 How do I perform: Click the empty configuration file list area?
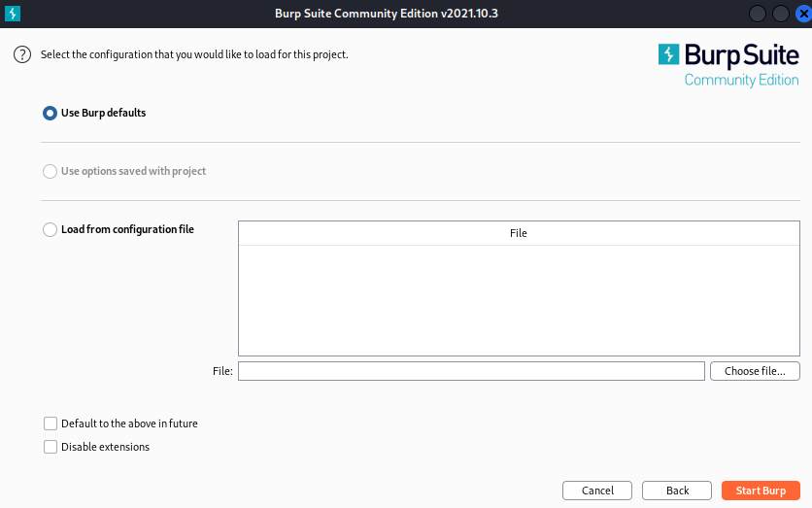[518, 299]
